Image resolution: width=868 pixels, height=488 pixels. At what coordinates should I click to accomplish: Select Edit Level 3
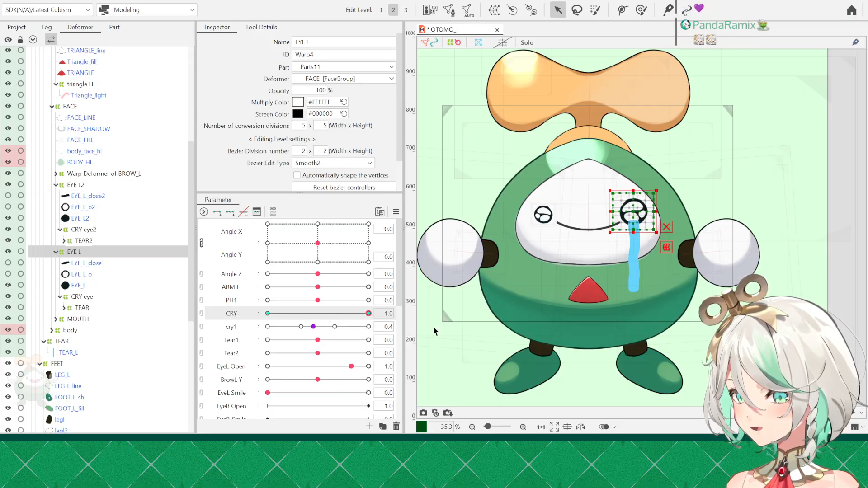pos(406,10)
